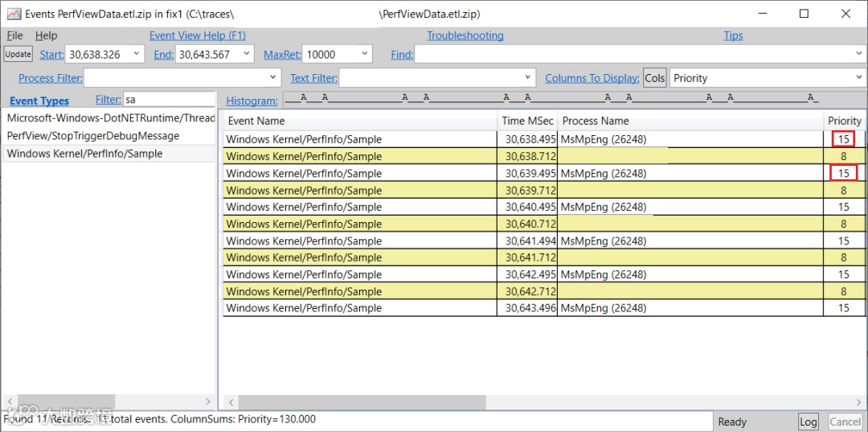
Task: Click the Tips link
Action: pos(734,35)
